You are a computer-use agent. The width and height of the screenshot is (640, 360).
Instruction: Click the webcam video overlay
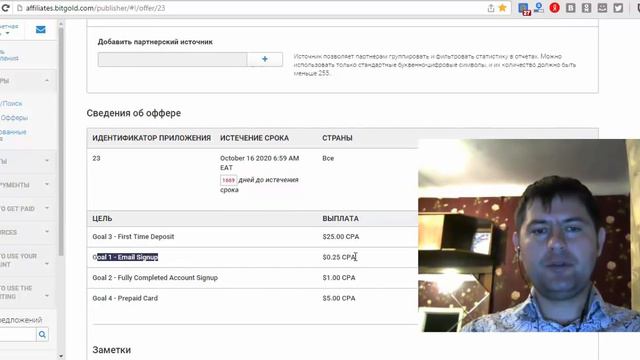(529, 236)
